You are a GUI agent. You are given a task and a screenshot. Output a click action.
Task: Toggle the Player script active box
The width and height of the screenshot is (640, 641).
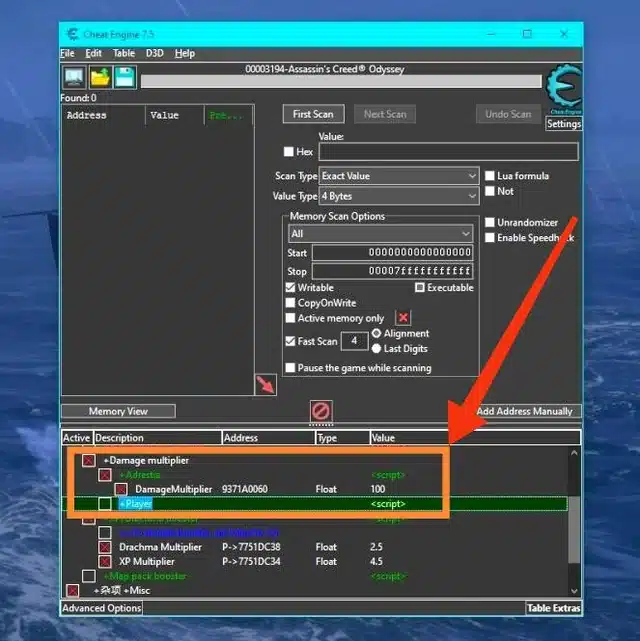pyautogui.click(x=105, y=504)
